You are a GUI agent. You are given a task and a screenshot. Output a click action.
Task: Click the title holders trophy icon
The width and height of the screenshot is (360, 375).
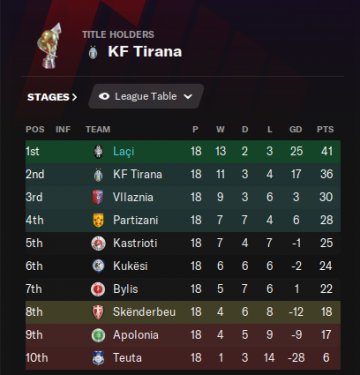49,46
